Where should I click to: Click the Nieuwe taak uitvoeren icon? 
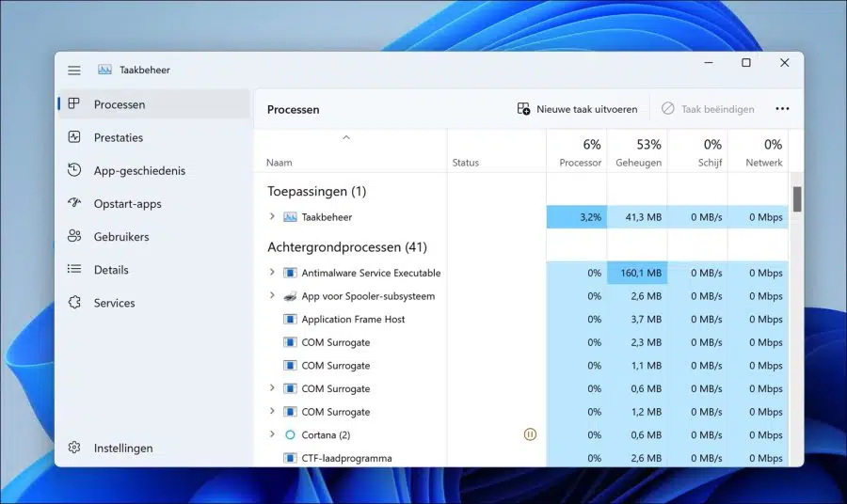(x=523, y=109)
